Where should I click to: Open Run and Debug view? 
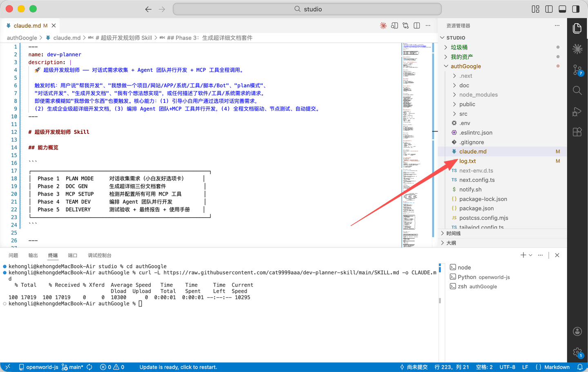point(577,111)
